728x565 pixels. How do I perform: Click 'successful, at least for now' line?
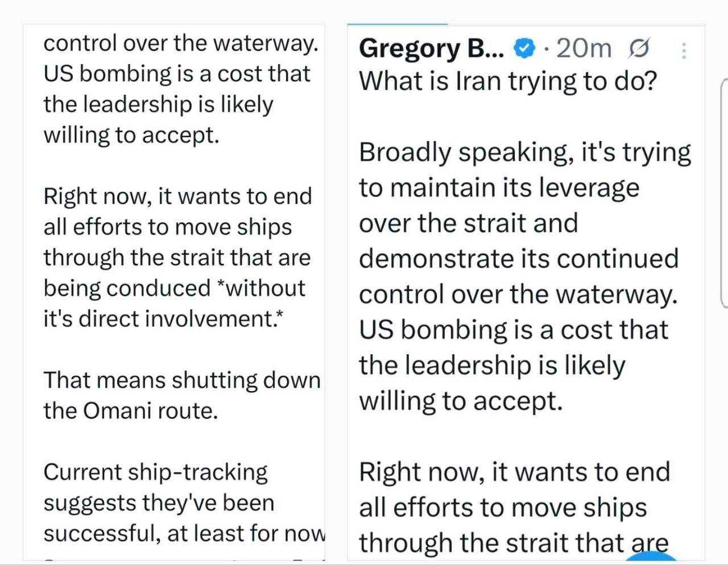pyautogui.click(x=184, y=533)
